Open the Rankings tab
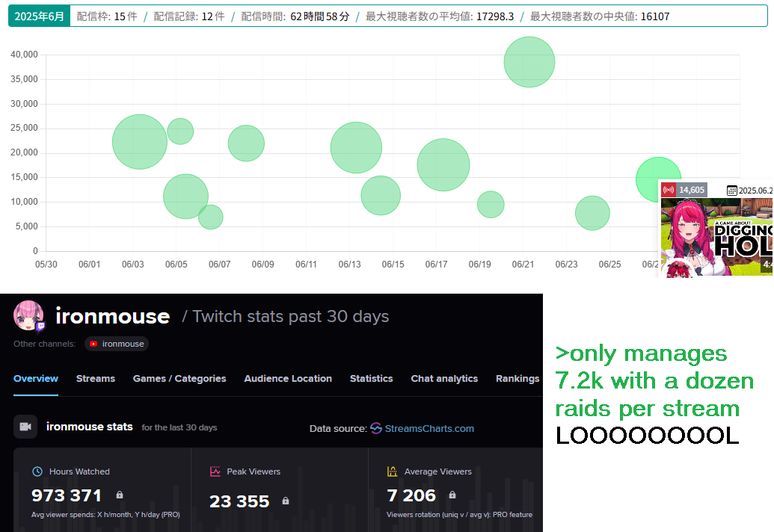Viewport: 774px width, 532px height. 517,378
